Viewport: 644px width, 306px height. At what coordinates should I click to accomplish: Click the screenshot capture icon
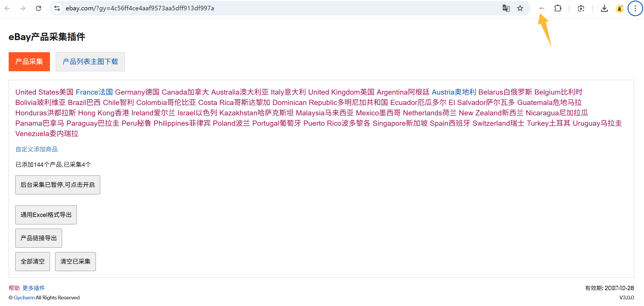point(581,8)
